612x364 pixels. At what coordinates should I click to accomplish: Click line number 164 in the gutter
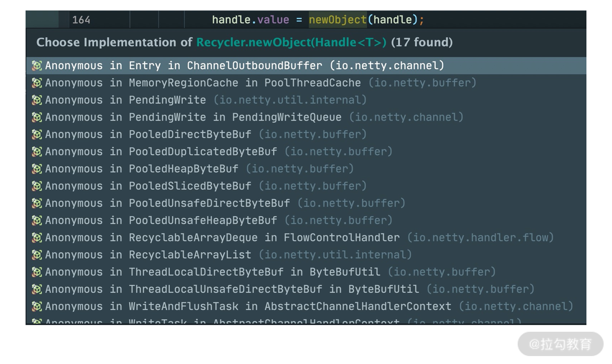pyautogui.click(x=81, y=20)
